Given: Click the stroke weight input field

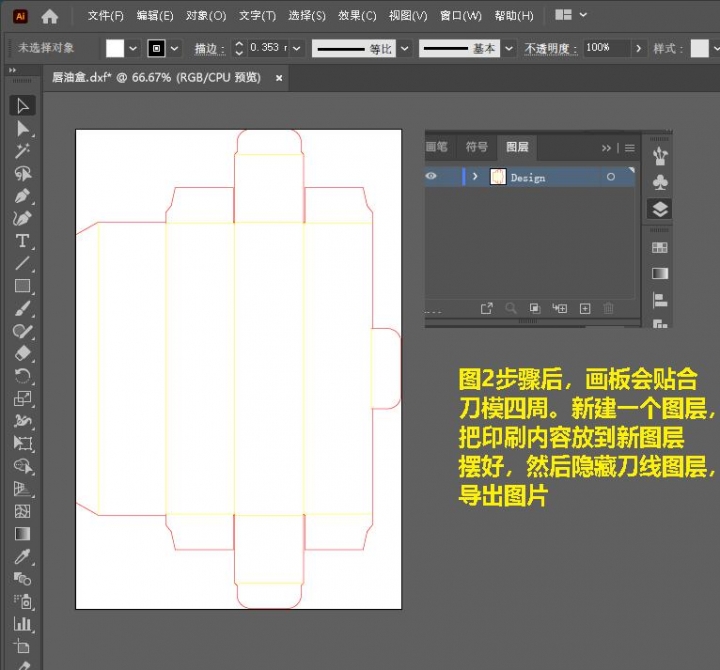Looking at the screenshot, I should [268, 48].
